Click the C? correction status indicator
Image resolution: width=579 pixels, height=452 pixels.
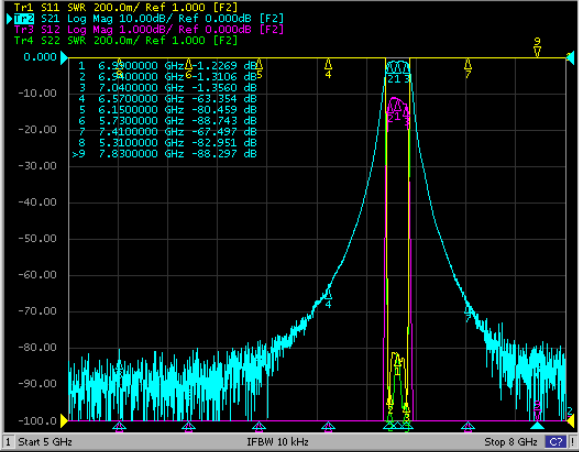click(556, 442)
